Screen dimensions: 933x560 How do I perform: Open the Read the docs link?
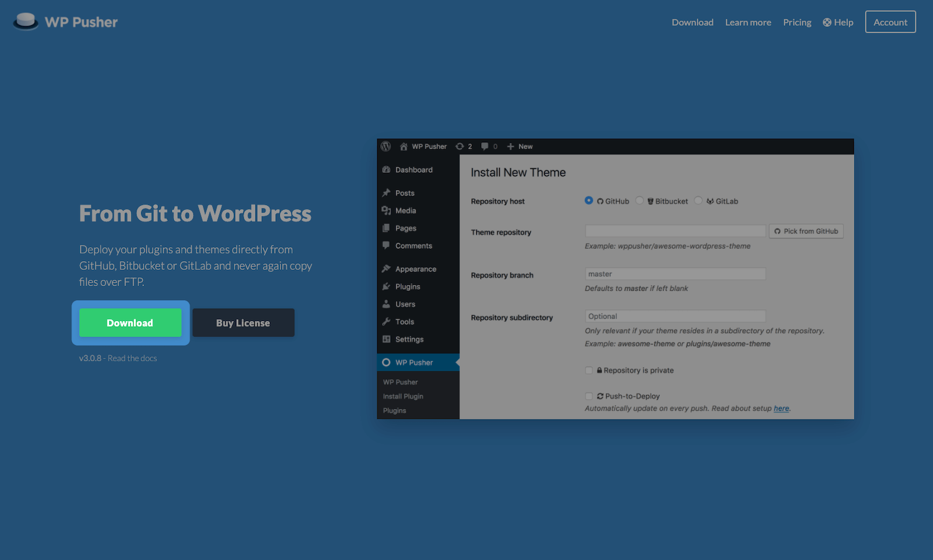tap(132, 358)
